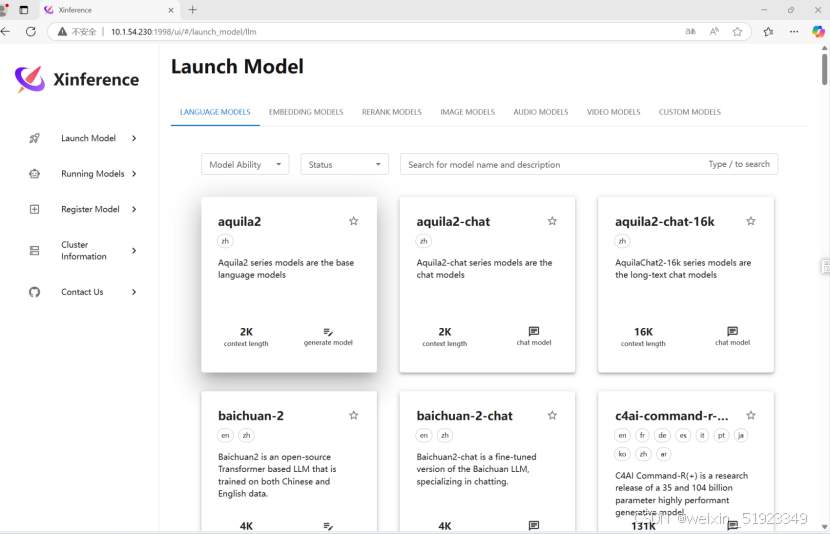
Task: Favorite the aquila2-chat-16k model with star
Action: (751, 221)
